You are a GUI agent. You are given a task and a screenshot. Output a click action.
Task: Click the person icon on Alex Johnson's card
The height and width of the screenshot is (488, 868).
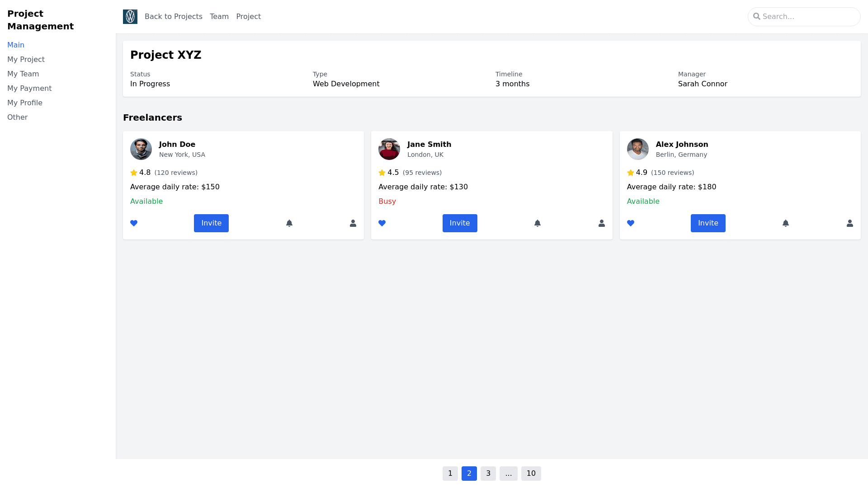pos(849,223)
